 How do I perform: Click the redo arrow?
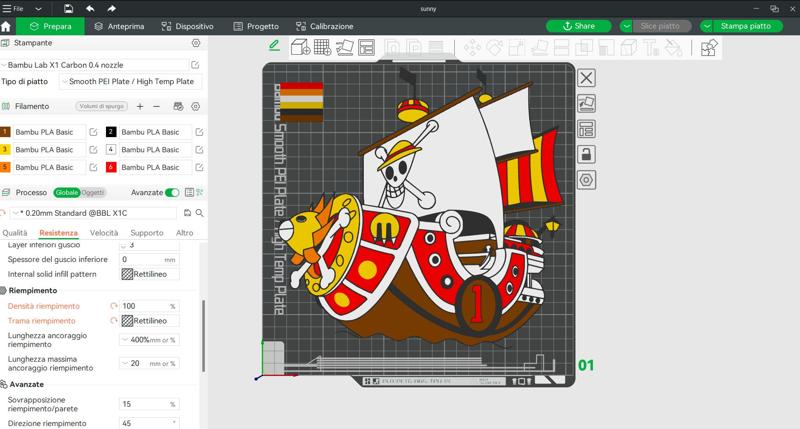111,9
